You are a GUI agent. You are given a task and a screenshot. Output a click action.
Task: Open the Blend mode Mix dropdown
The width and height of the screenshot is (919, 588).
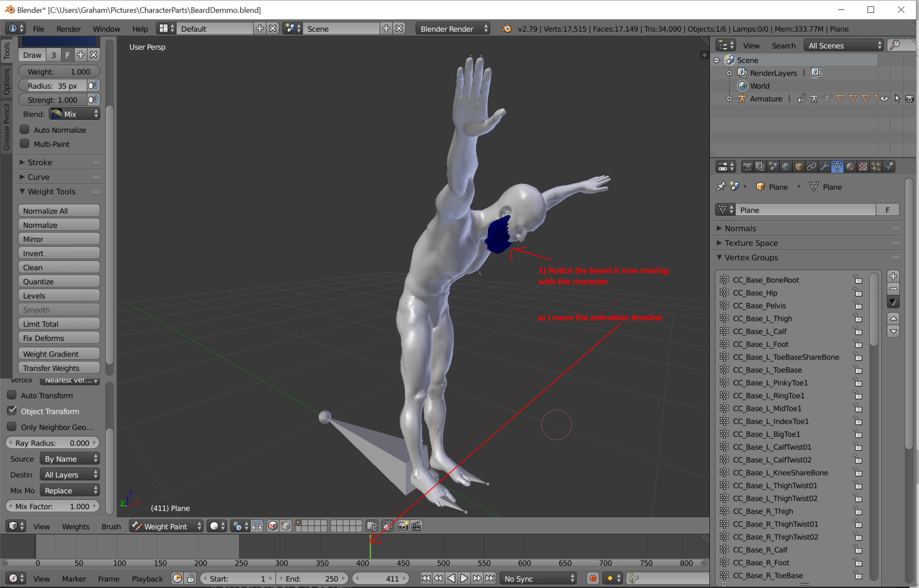[x=74, y=114]
